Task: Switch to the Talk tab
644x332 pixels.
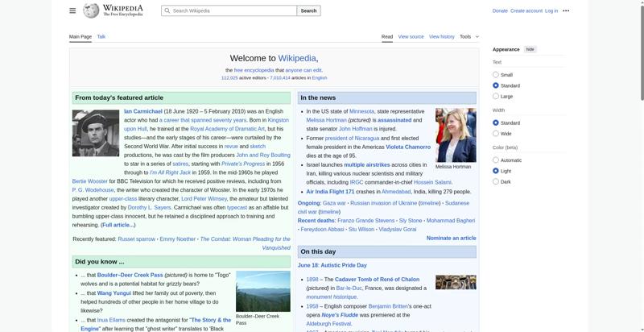Action: [101, 36]
